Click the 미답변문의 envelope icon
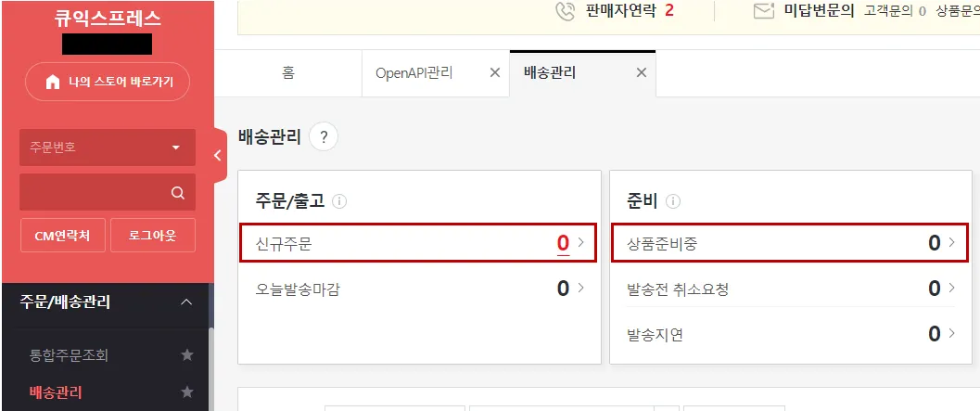The image size is (980, 411). click(764, 11)
